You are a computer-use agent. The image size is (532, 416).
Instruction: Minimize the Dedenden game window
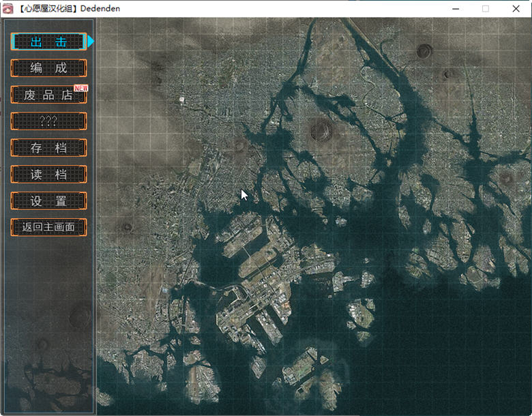pos(455,9)
